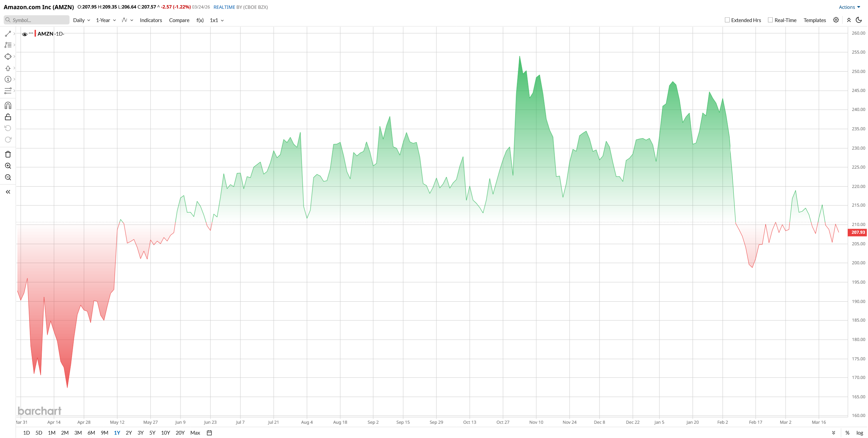
Task: Tick the Real-Time checkbox
Action: coord(770,20)
